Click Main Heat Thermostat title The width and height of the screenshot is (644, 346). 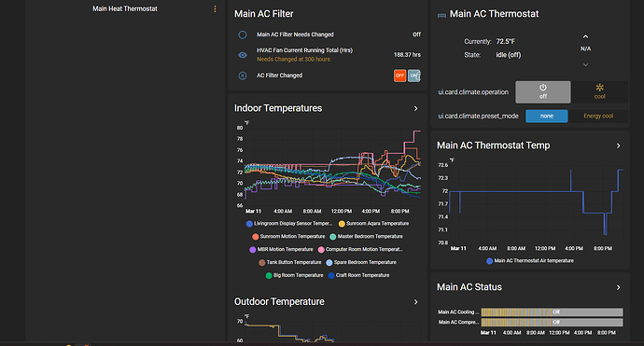124,9
